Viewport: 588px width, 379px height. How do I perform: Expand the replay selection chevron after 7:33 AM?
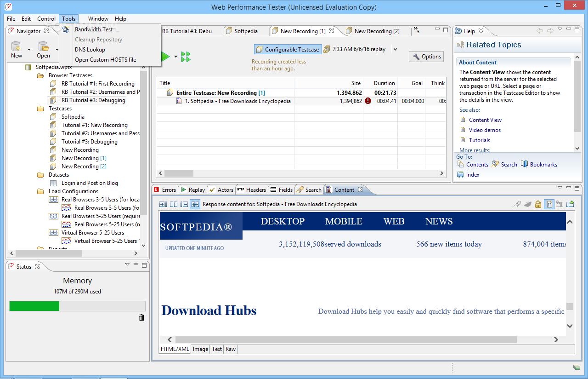pyautogui.click(x=395, y=49)
